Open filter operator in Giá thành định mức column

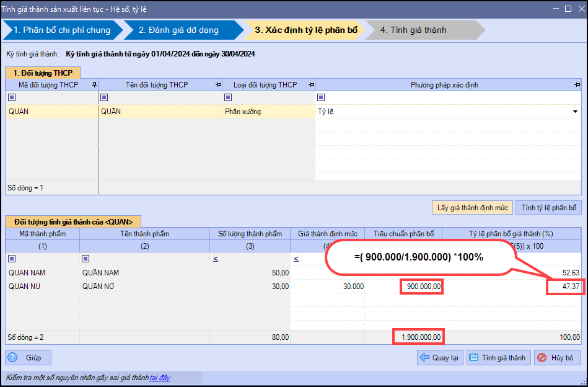coord(296,259)
